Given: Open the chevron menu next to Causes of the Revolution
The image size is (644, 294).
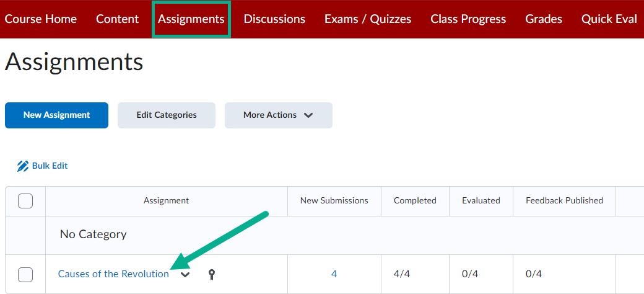Looking at the screenshot, I should 186,275.
